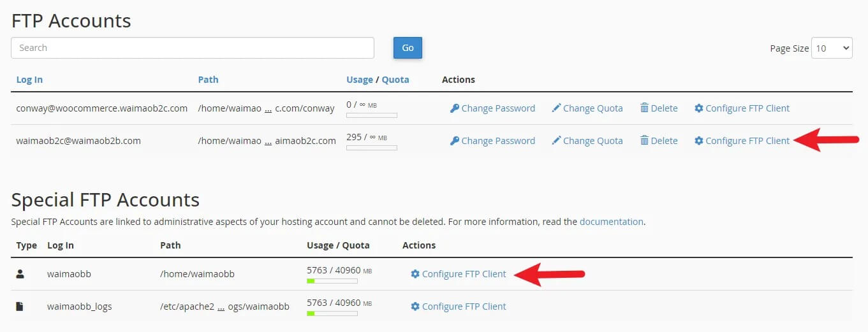Click gear icon in waimaob2c row's Configure FTP Client
This screenshot has height=332, width=868.
point(698,141)
